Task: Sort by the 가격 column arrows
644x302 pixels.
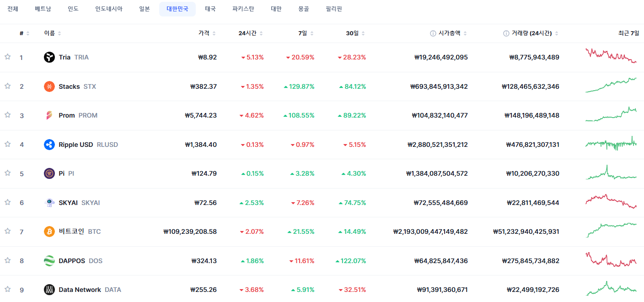Action: 214,33
